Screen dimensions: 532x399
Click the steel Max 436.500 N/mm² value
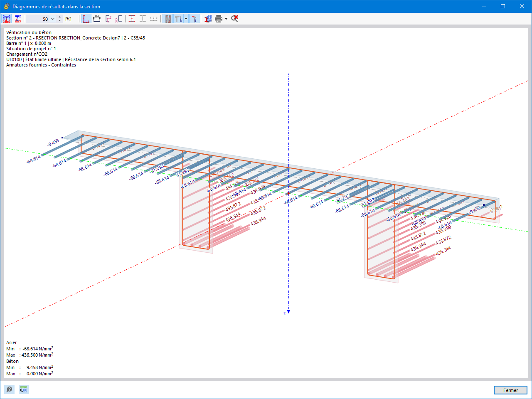pyautogui.click(x=37, y=355)
